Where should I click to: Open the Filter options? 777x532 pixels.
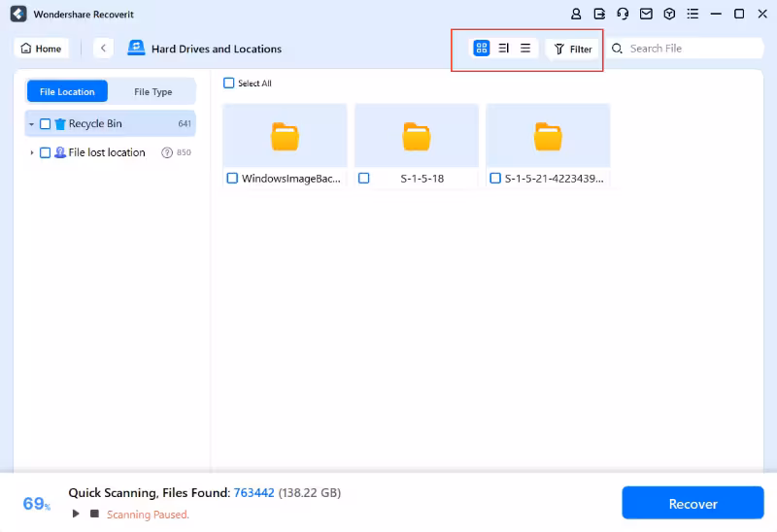[x=573, y=50]
